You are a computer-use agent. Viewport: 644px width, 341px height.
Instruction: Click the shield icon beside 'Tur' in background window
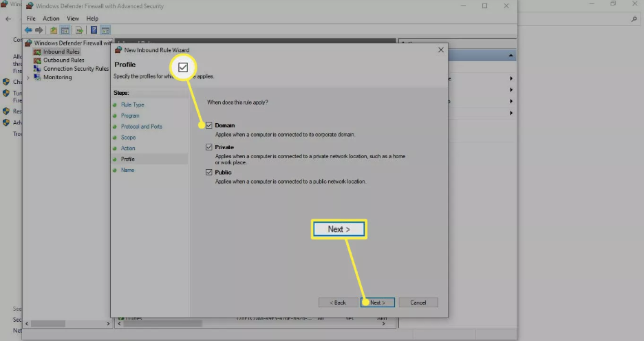point(6,93)
